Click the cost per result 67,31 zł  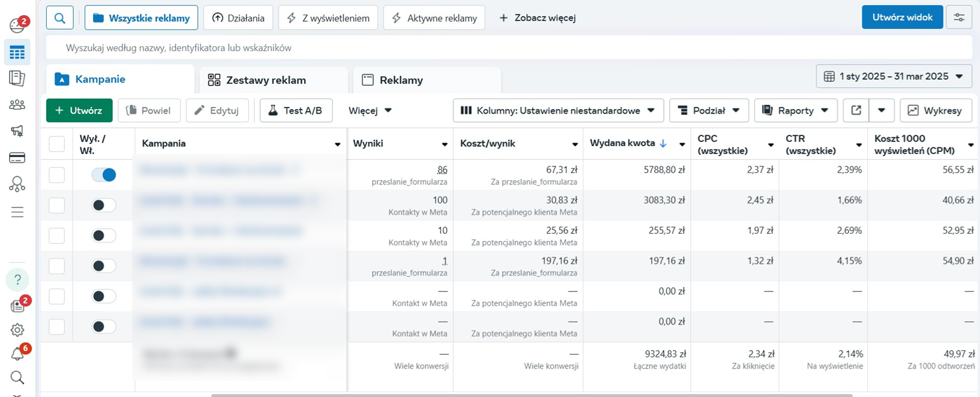pos(562,170)
